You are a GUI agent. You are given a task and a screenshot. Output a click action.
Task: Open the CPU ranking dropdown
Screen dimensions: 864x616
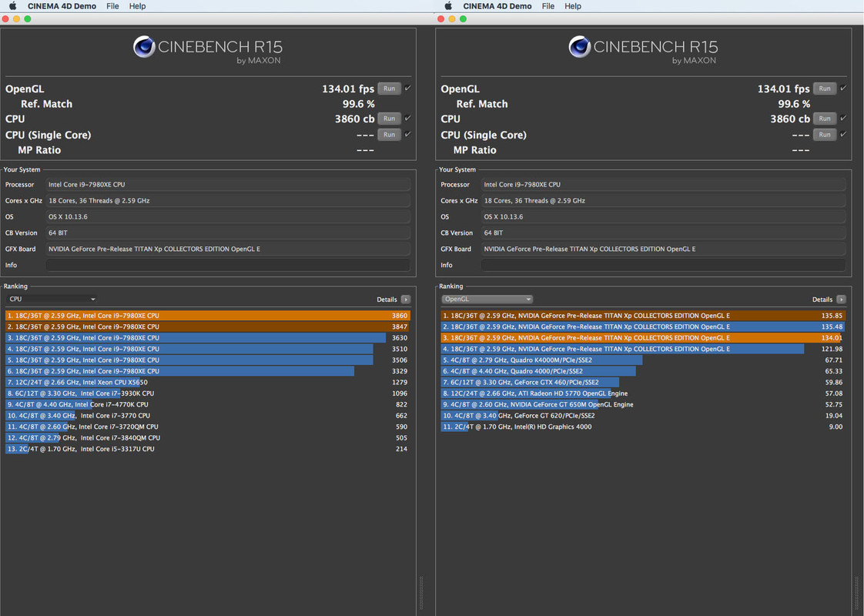[x=52, y=300]
